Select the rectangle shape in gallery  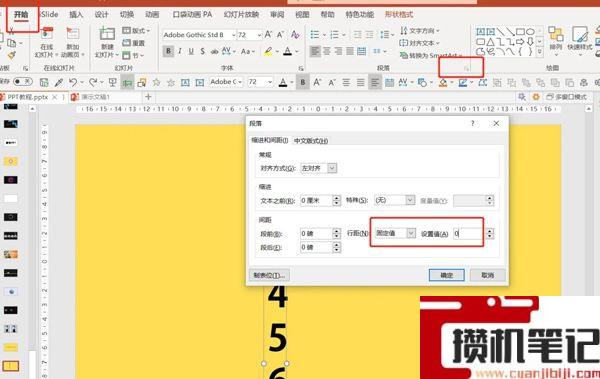520,31
